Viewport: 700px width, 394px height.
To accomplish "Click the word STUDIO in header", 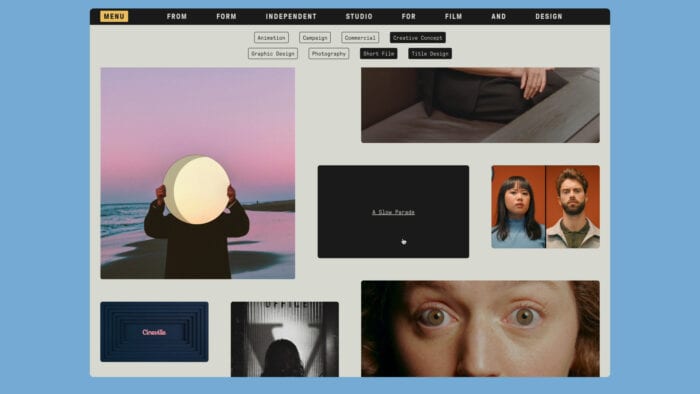I will (x=359, y=17).
